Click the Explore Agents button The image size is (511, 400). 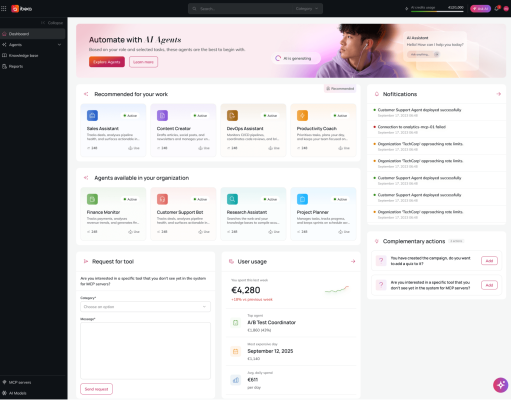pos(107,62)
